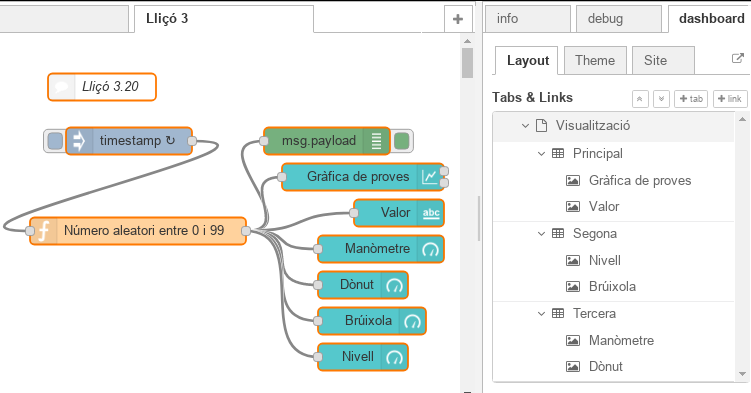Screen dimensions: 751x393
Task: Click the widget icon beside Dònut in layout
Action: point(573,367)
